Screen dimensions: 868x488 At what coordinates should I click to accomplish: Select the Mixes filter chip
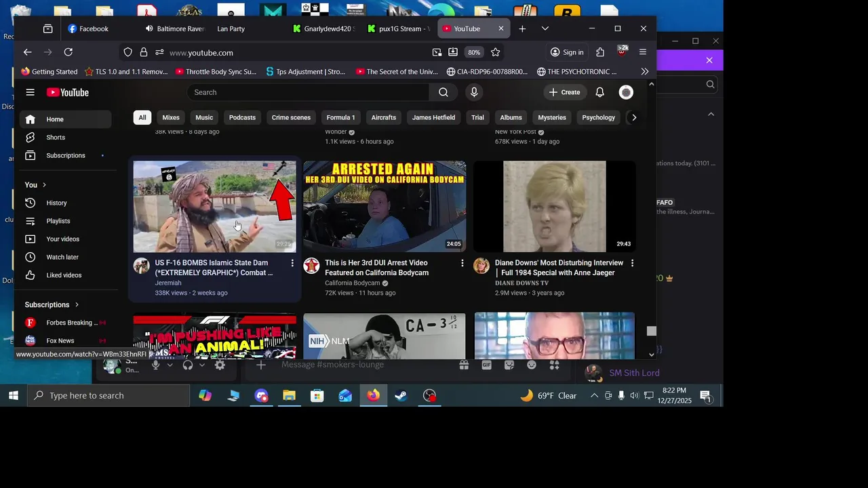(x=171, y=117)
